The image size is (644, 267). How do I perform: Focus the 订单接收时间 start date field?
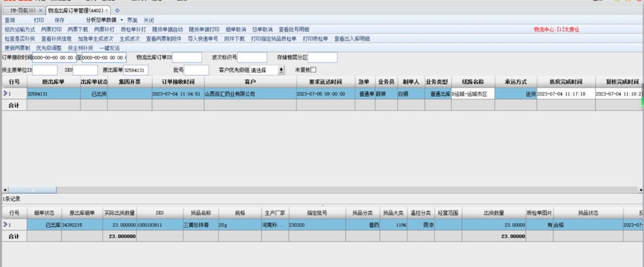54,58
